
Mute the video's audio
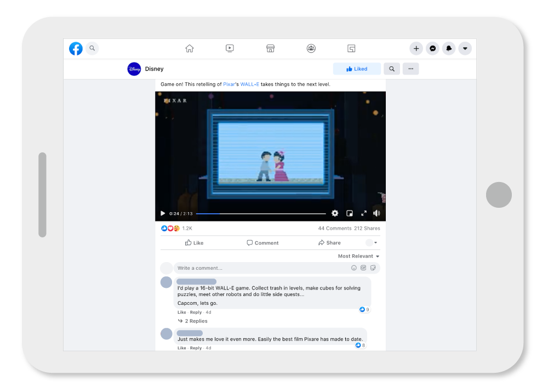click(377, 213)
